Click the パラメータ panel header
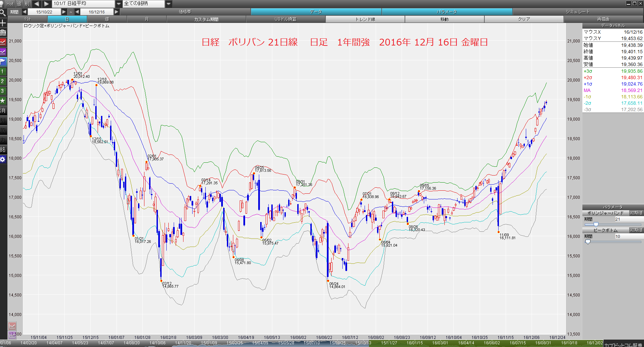 tap(613, 207)
